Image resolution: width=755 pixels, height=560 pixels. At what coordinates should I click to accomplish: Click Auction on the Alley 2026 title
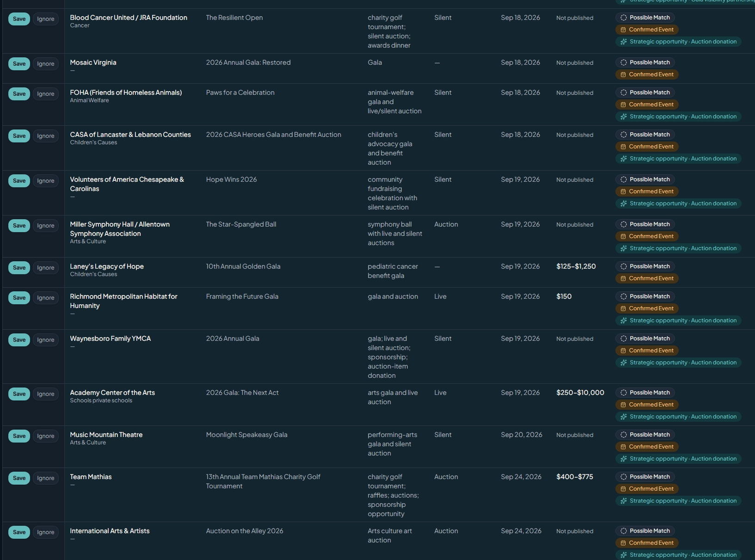coord(245,531)
